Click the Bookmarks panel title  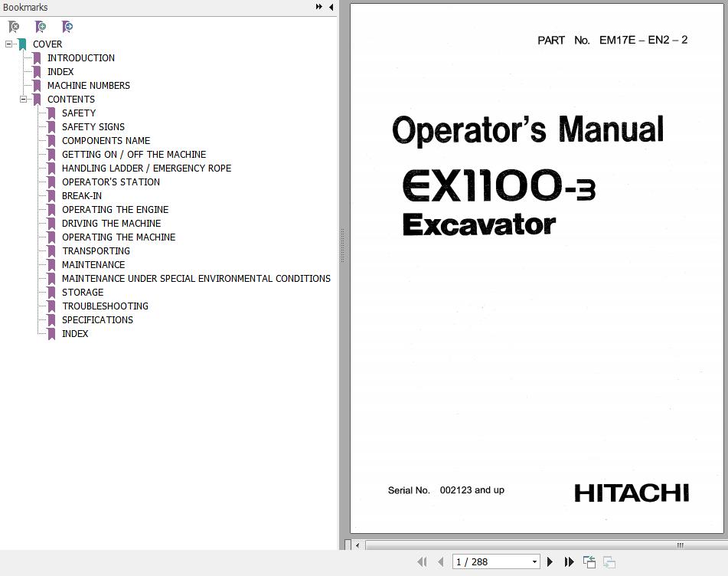[x=25, y=8]
